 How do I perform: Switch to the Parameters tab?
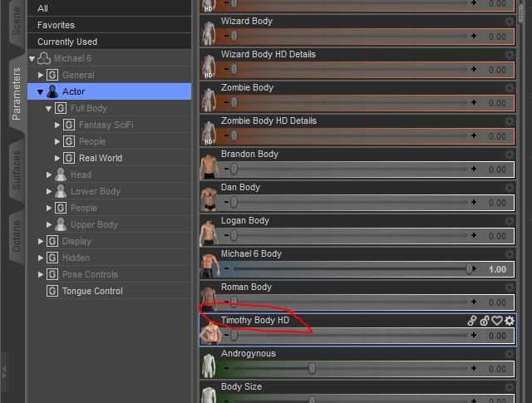16,94
